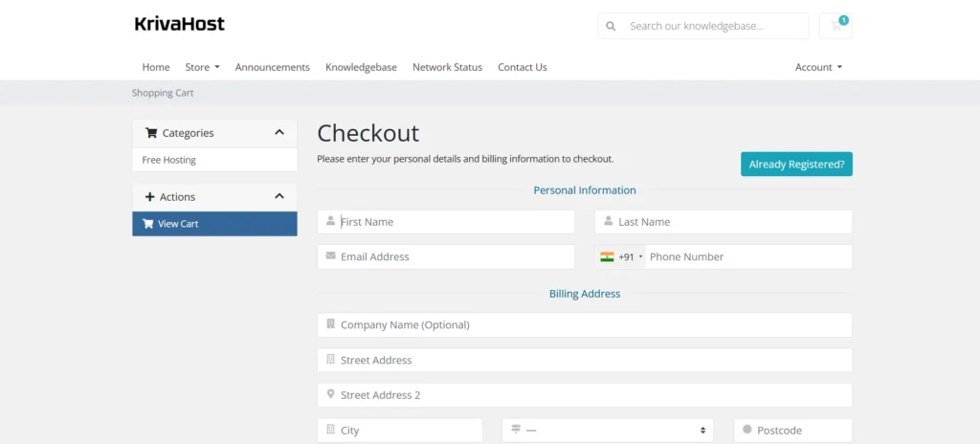Open Free Hosting category
Image resolution: width=980 pixels, height=444 pixels.
pos(214,160)
